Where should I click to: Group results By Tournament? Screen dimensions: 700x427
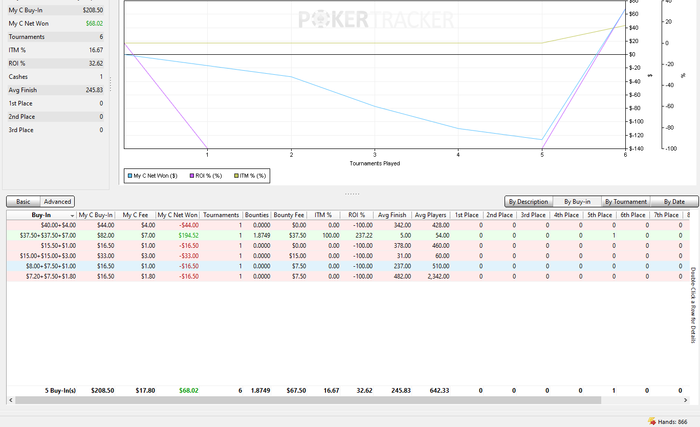click(625, 201)
